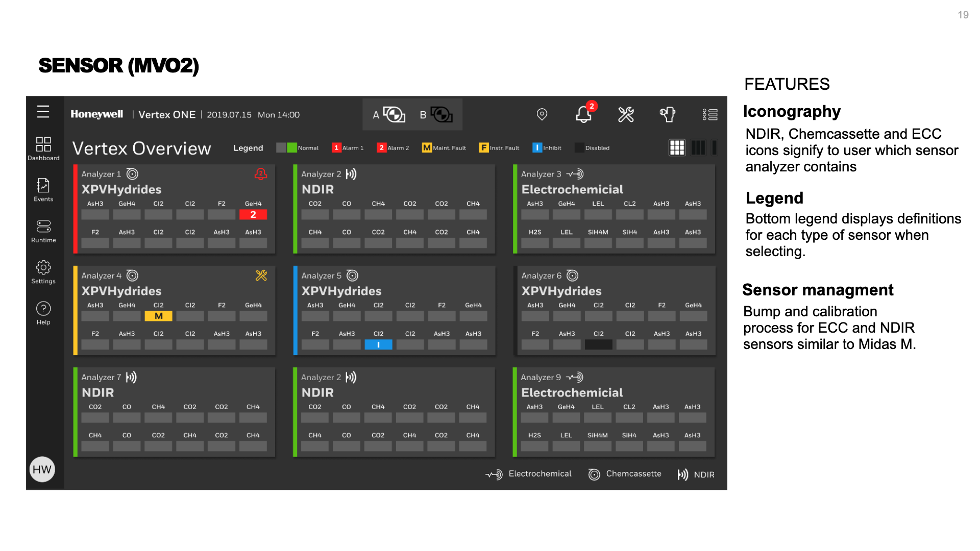
Task: Open the hamburger menu icon
Action: pos(43,112)
